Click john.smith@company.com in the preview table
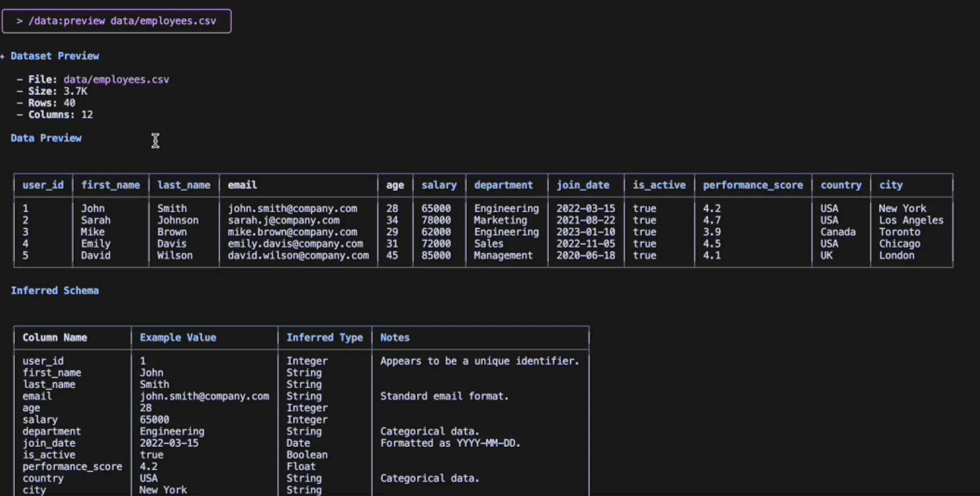The height and width of the screenshot is (496, 980). [292, 209]
